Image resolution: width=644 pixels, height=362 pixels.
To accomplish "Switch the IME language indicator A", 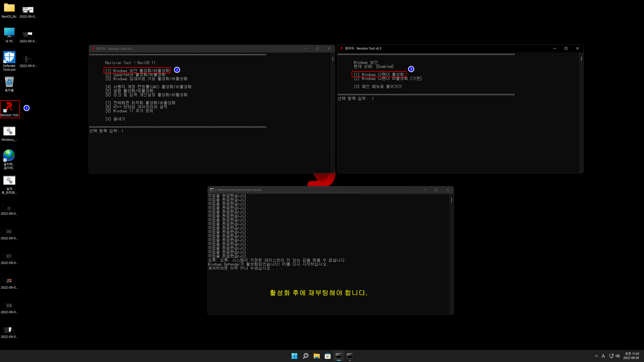I will [x=603, y=356].
